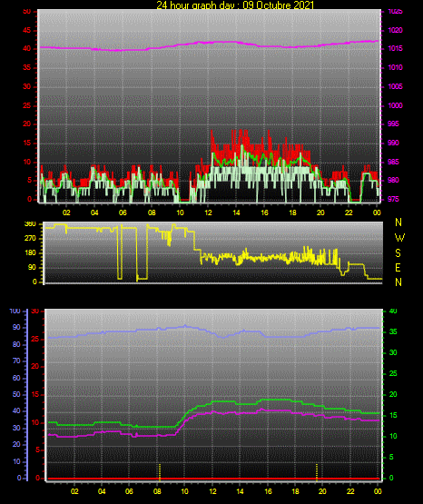The image size is (423, 504).
Task: Click the 180 wind direction axis label
Action: click(x=30, y=253)
